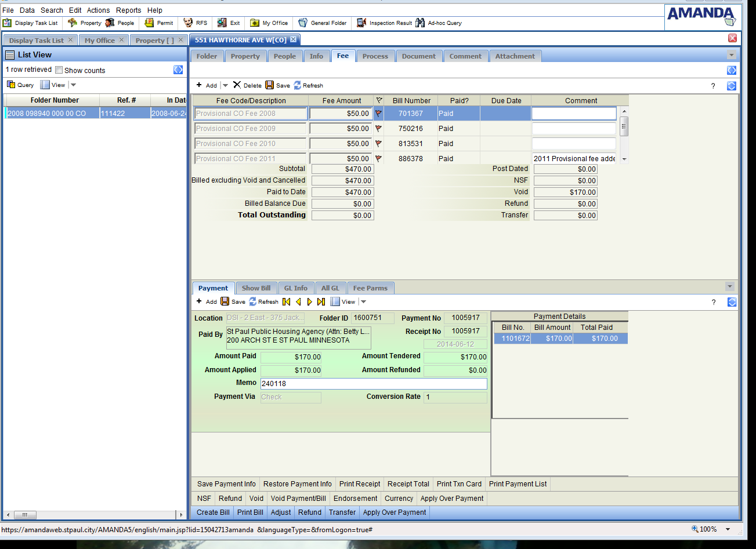The height and width of the screenshot is (549, 756).
Task: Jump to the last payment record
Action: pos(321,301)
